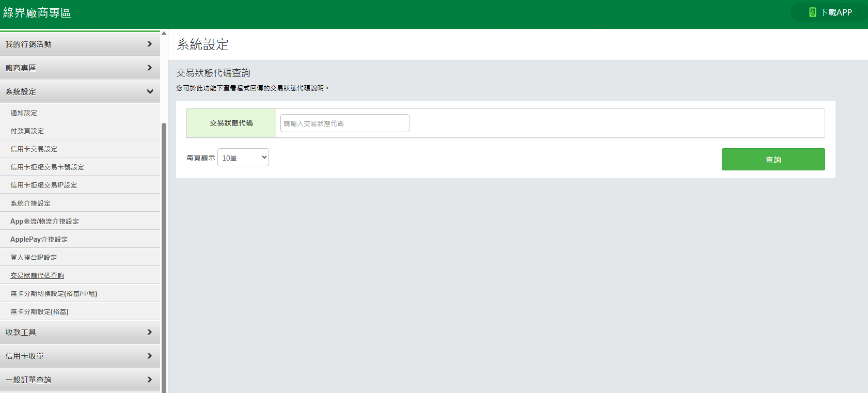Expand the 我的行銷活動 menu section

tap(80, 44)
